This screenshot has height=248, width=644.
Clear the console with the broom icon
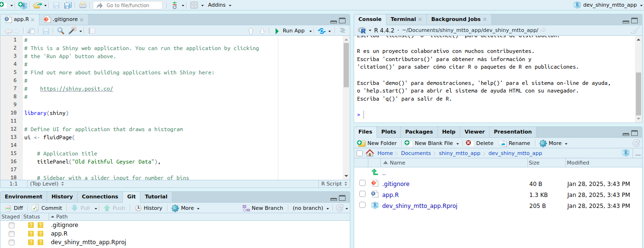coord(634,30)
